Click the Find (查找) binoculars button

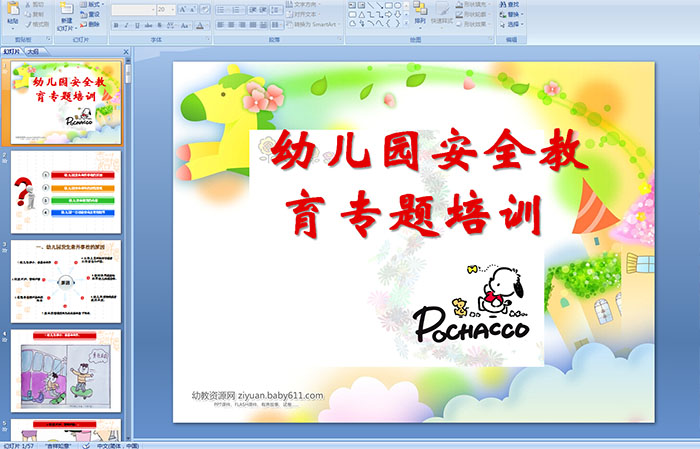(509, 4)
